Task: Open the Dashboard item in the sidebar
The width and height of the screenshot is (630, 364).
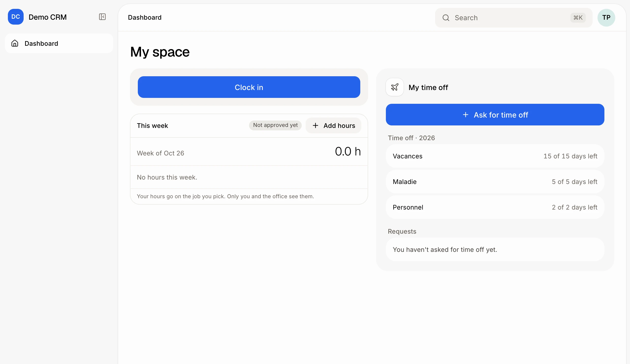Action: 59,43
